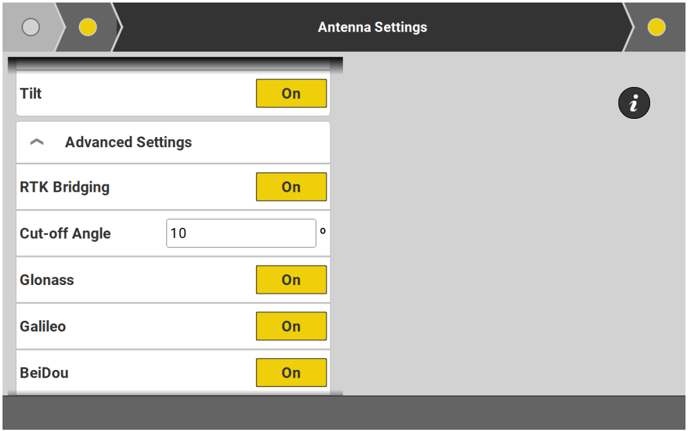Open the information (i) help icon

(x=634, y=103)
